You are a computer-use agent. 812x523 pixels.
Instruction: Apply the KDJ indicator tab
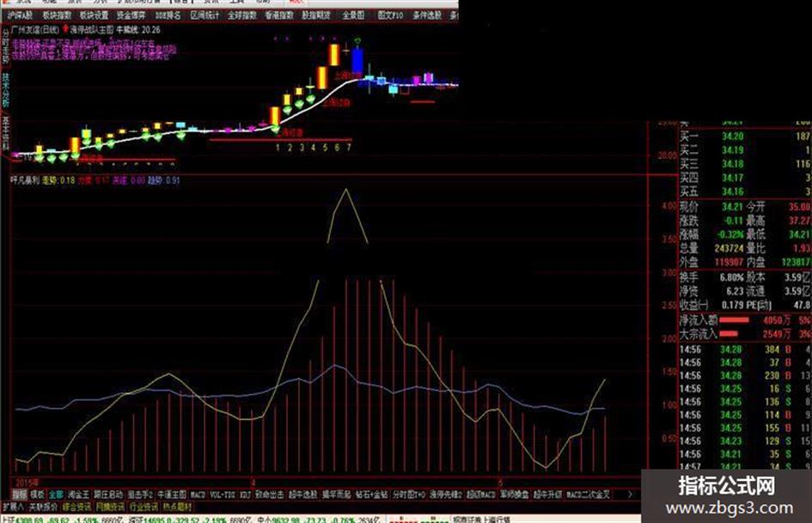245,495
